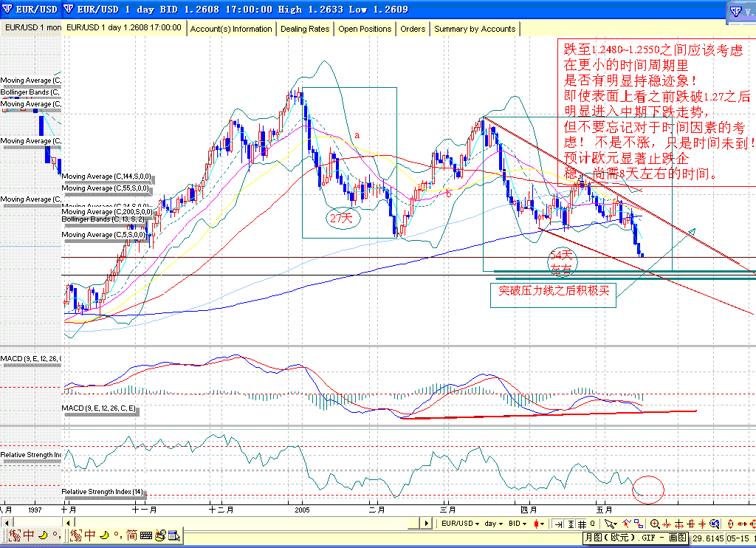Select the Orders tab
Viewport: 756px width, 548px height.
click(x=413, y=29)
